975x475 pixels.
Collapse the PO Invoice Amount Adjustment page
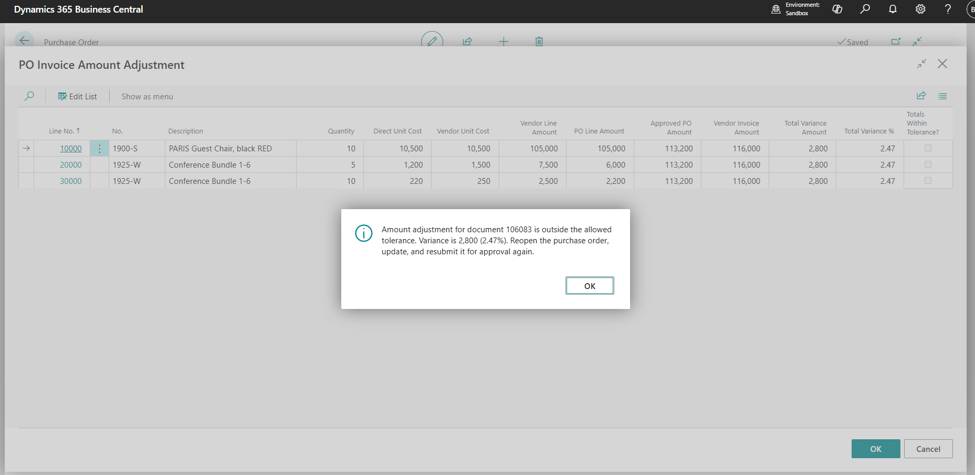(x=922, y=64)
